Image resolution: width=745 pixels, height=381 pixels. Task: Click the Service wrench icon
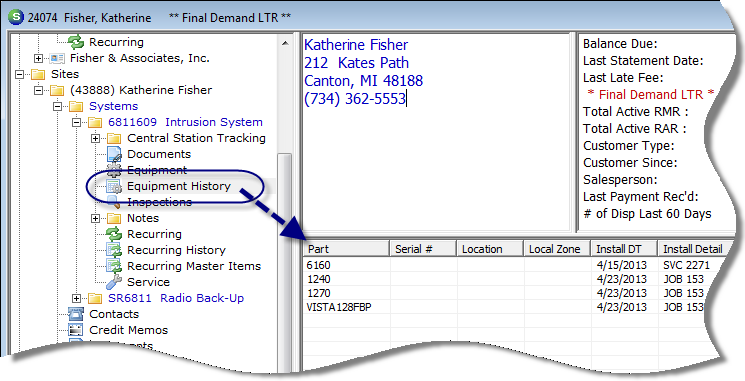(114, 282)
